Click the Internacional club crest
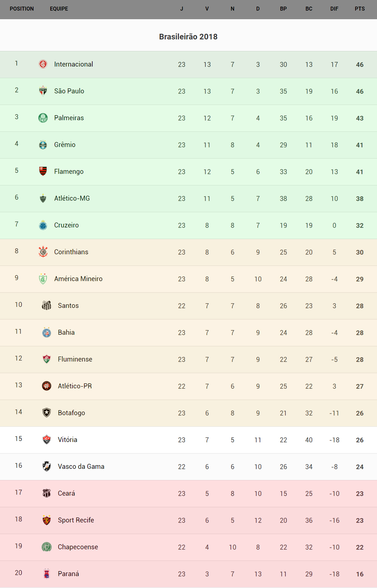This screenshot has width=377, height=588. click(x=43, y=64)
